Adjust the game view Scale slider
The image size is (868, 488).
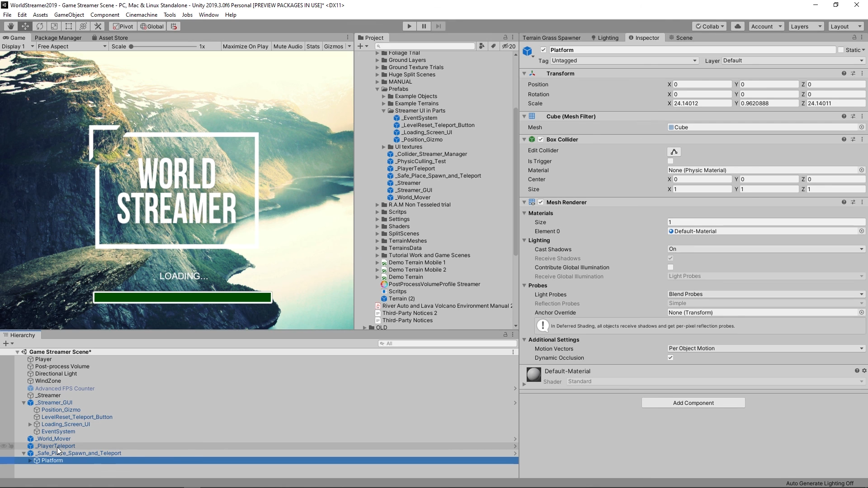[131, 47]
